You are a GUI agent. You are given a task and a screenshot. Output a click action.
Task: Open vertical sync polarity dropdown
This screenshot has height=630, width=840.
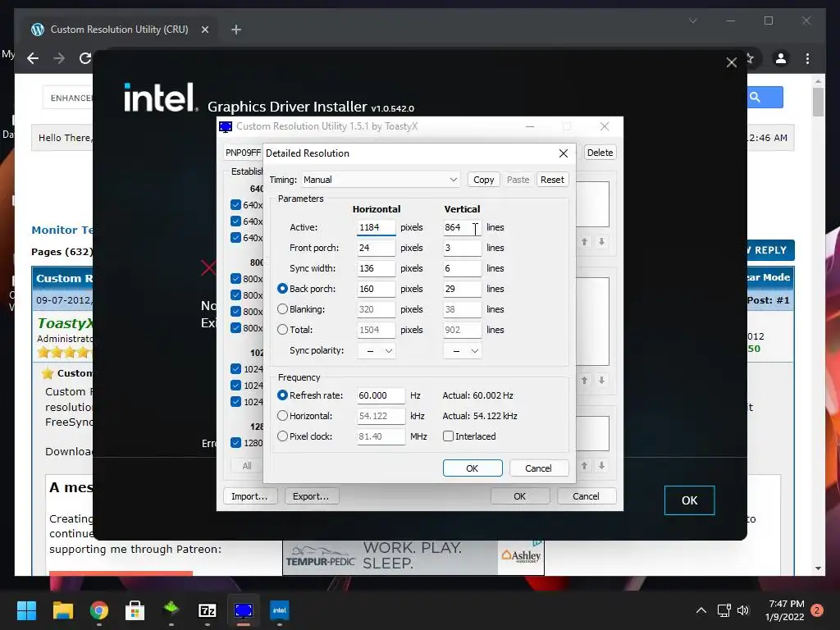pyautogui.click(x=462, y=351)
